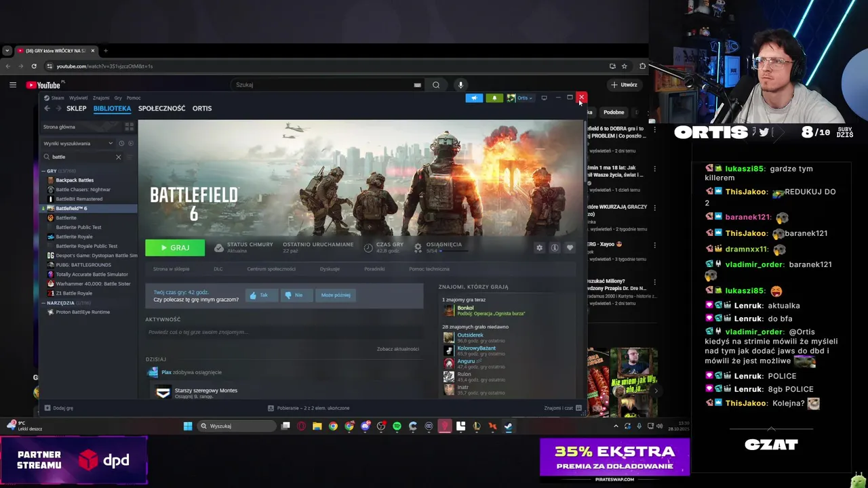Click Może później button

tap(336, 296)
